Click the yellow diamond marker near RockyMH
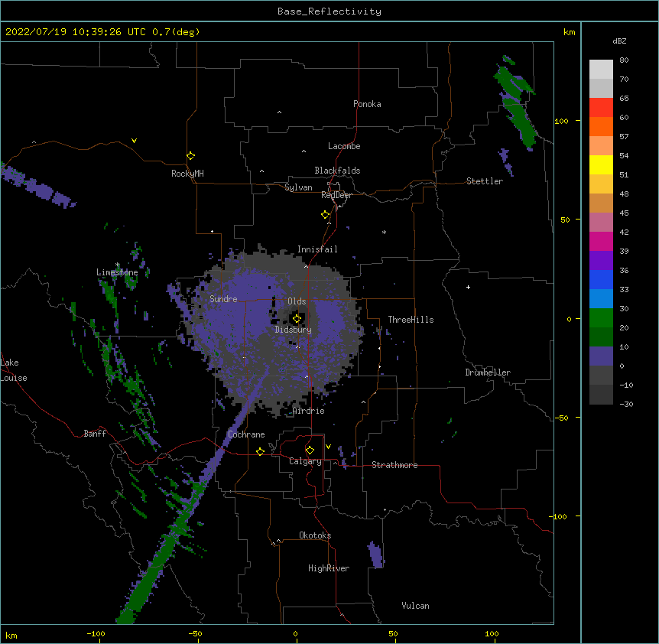This screenshot has height=644, width=659. [x=190, y=156]
